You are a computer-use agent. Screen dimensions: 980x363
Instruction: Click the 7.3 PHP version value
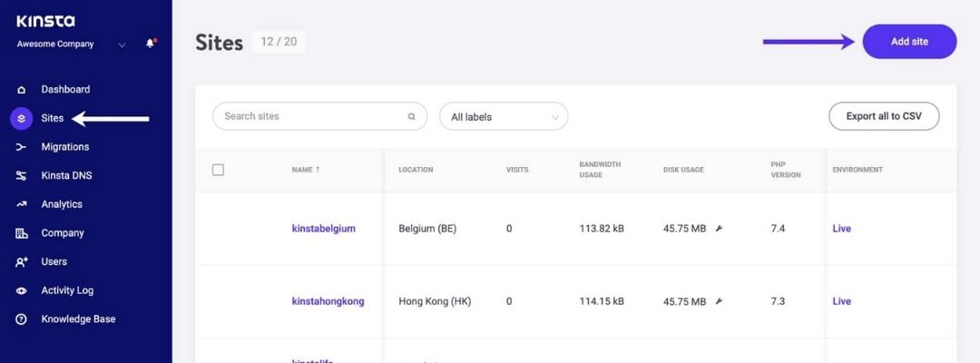[778, 301]
